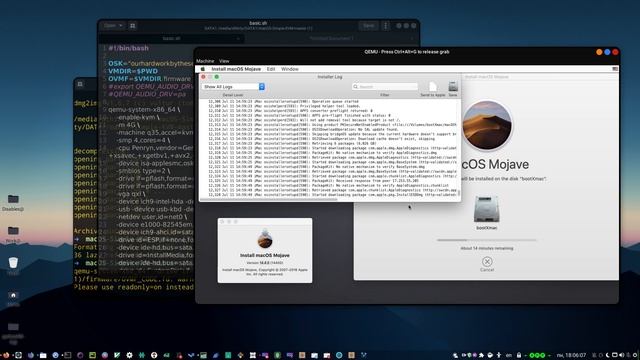Click the 'Install macOS Mojave' title in About window
The height and width of the screenshot is (360, 640).
[x=265, y=255]
